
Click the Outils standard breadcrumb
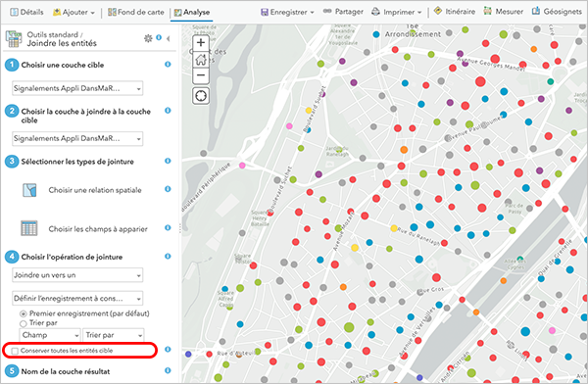52,34
